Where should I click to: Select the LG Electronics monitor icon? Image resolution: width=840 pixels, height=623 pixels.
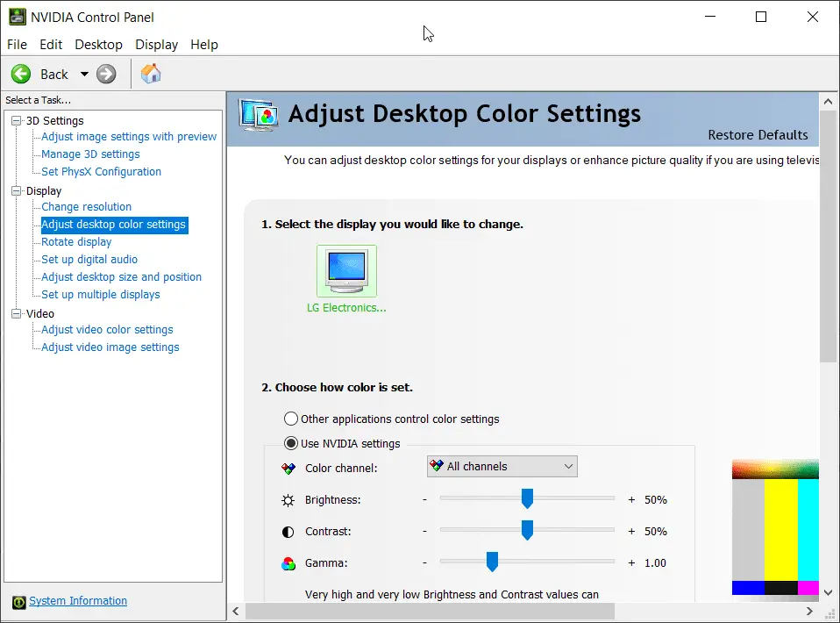tap(346, 271)
